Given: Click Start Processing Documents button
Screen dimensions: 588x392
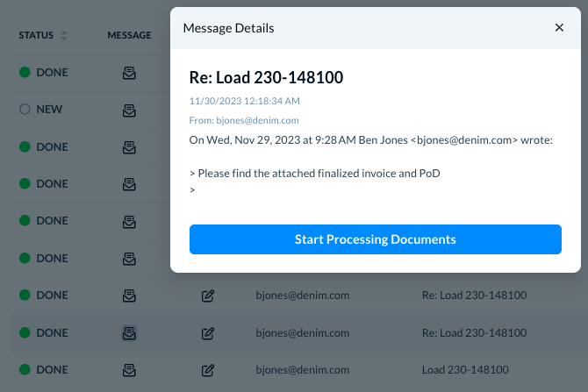Looking at the screenshot, I should click(x=376, y=239).
